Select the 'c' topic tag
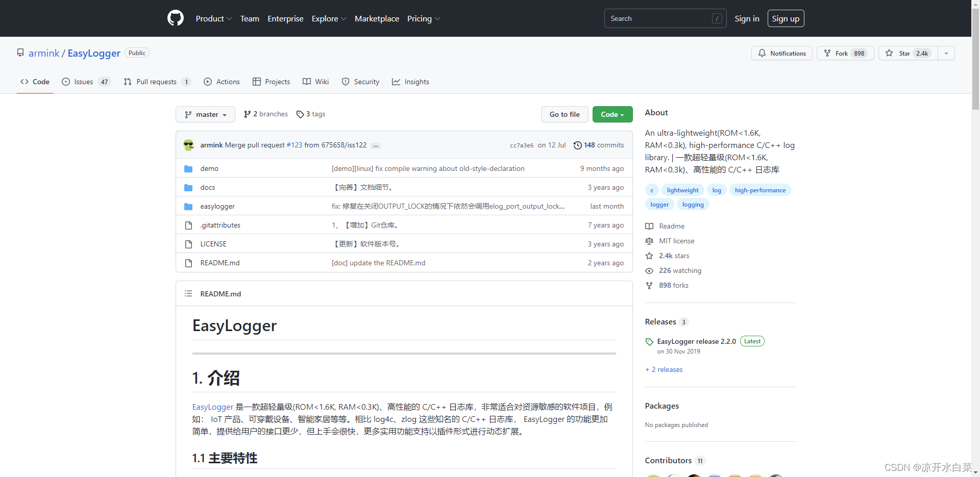The height and width of the screenshot is (477, 980). [652, 190]
